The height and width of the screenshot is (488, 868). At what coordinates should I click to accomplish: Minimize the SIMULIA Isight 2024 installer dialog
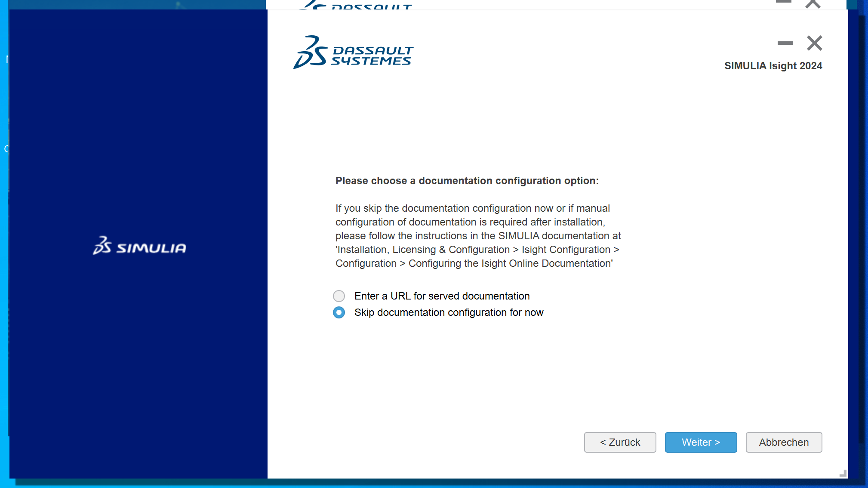click(785, 43)
